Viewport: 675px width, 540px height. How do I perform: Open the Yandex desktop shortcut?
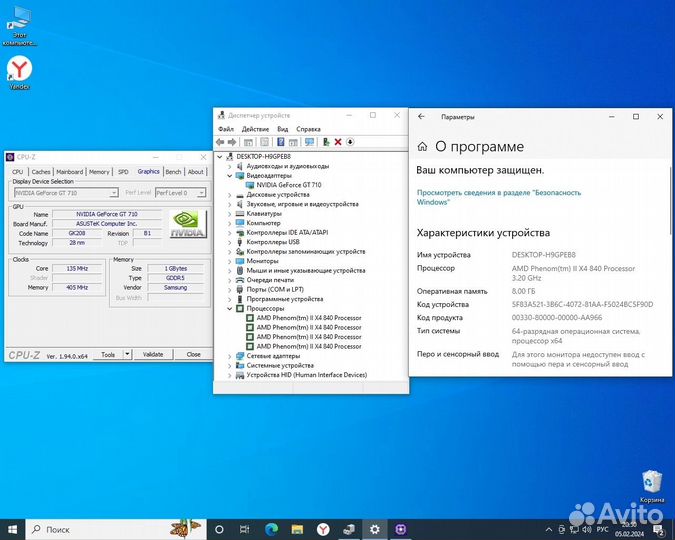19,72
